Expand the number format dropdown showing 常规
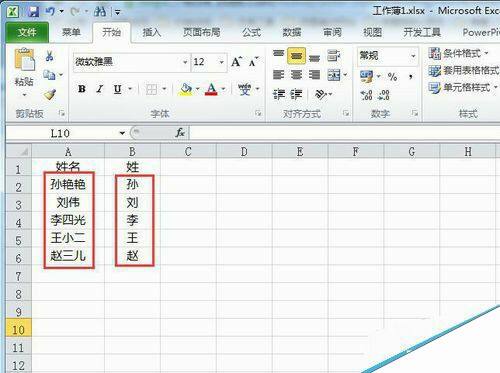Screen dimensions: 500x373 click(413, 56)
